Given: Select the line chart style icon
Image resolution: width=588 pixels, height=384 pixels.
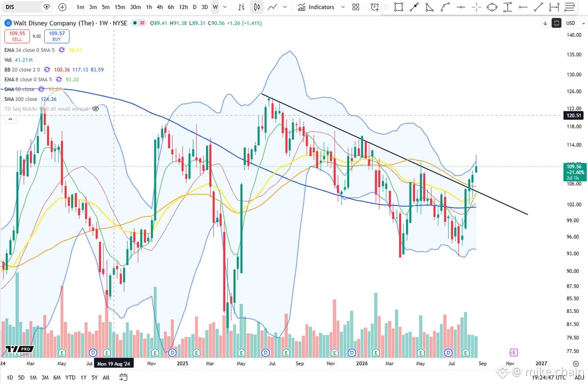Looking at the screenshot, I should click(273, 7).
